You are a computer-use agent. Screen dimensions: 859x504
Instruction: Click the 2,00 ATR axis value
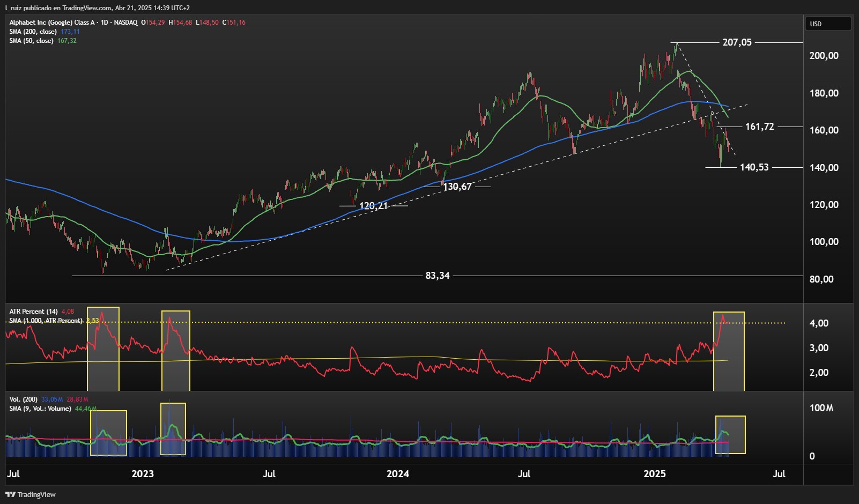tap(819, 373)
